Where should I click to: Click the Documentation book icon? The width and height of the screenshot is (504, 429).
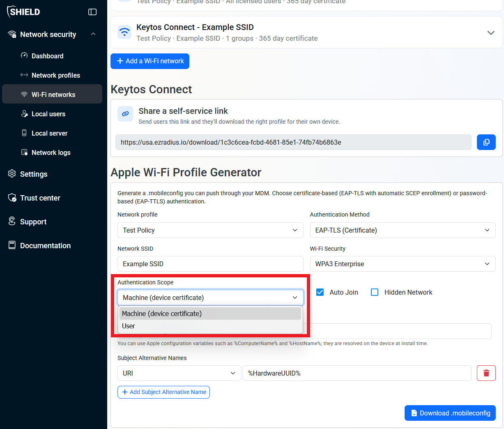click(12, 245)
